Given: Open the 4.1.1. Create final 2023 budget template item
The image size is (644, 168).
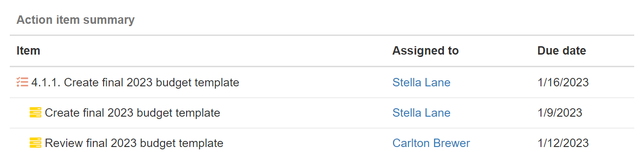Looking at the screenshot, I should point(135,83).
